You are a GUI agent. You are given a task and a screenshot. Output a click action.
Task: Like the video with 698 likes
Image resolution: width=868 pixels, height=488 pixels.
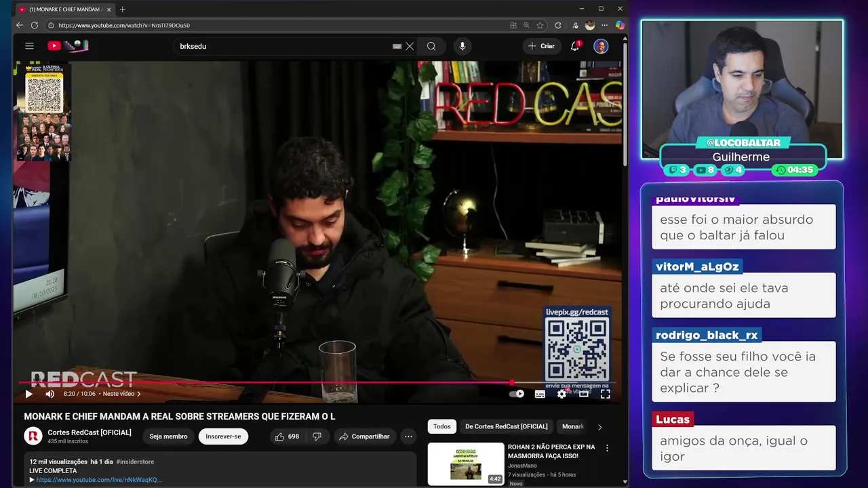[x=287, y=436]
